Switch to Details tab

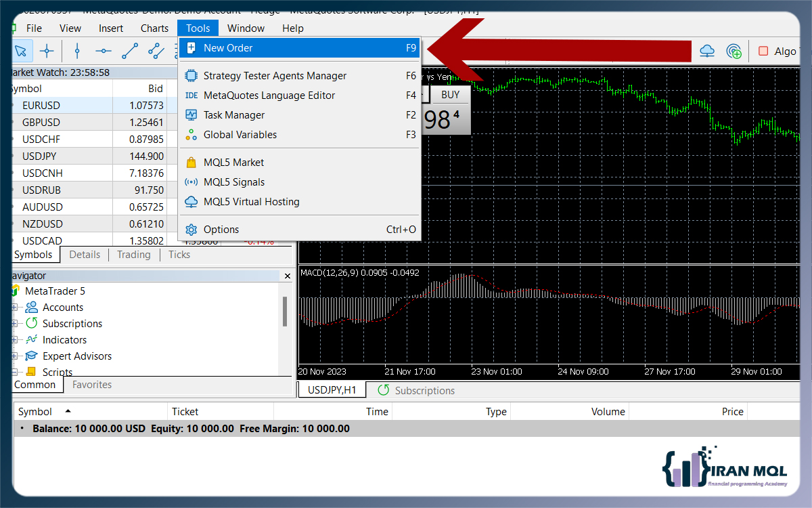[85, 255]
